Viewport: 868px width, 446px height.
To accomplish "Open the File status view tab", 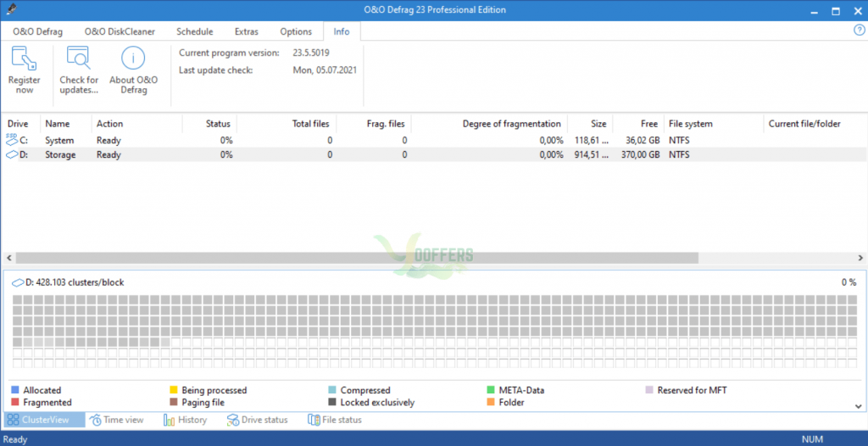I will click(335, 420).
